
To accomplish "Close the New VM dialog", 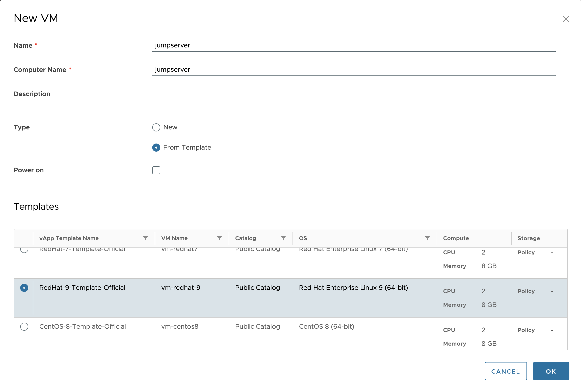I will [566, 19].
